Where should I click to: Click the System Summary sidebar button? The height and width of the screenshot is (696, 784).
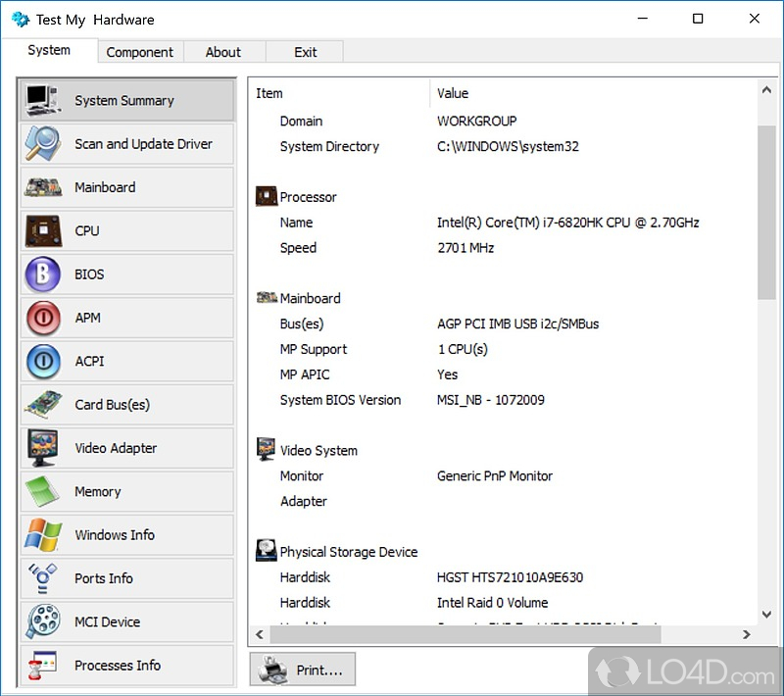tap(127, 100)
